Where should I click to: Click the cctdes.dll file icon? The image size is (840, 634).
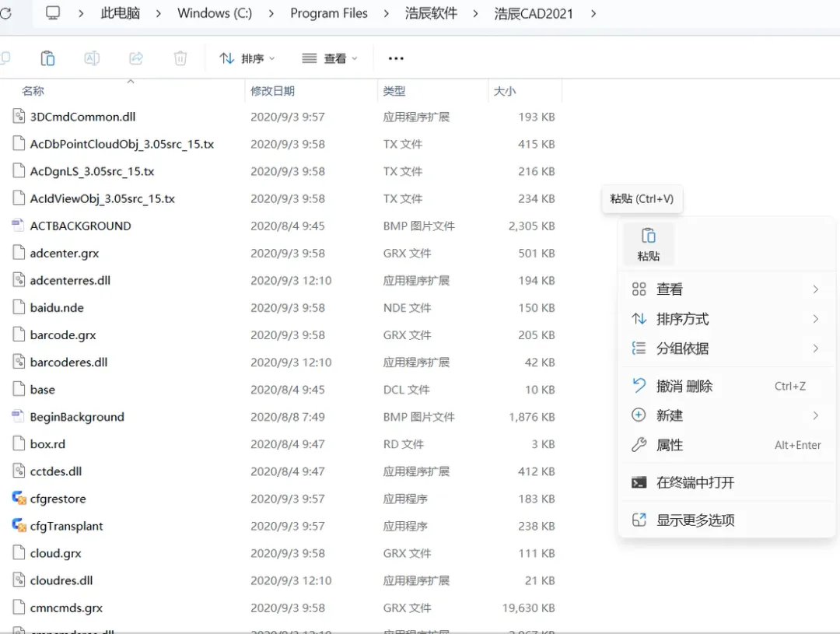tap(19, 471)
